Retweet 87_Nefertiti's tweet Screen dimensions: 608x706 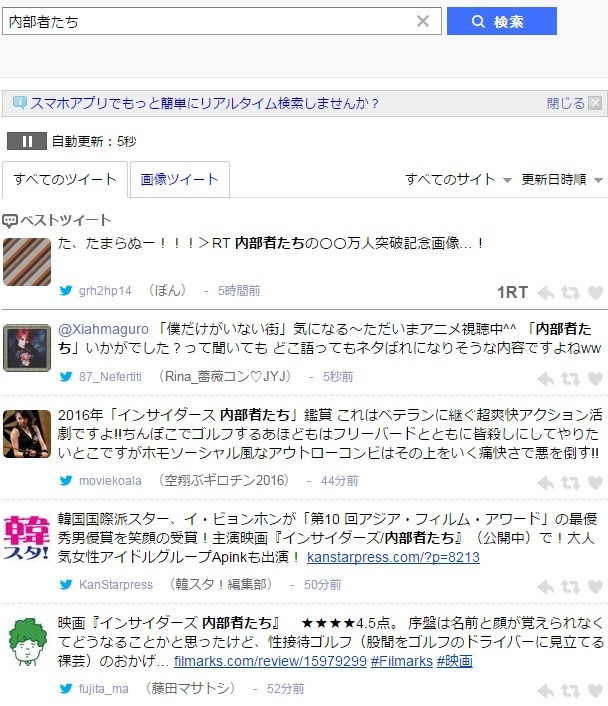coord(570,379)
